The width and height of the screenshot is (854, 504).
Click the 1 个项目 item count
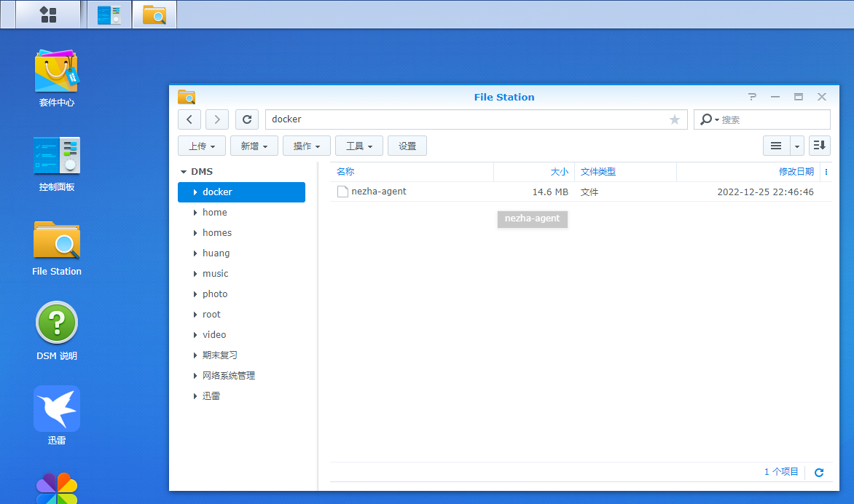[x=781, y=472]
